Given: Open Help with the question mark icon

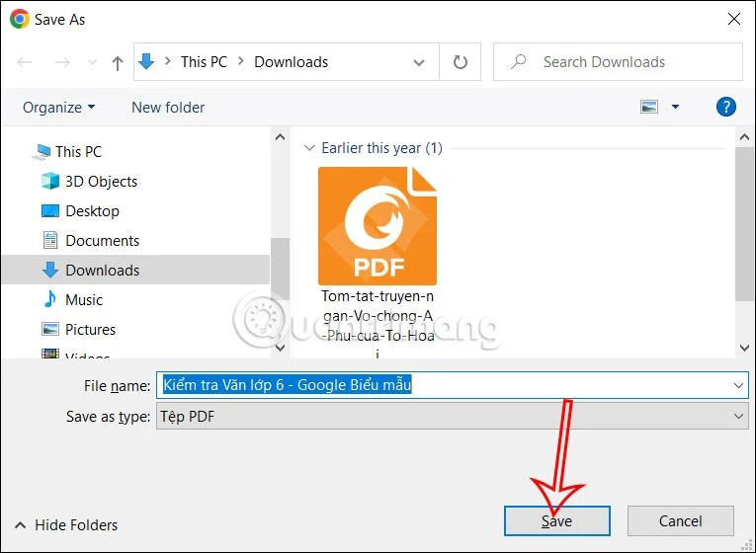Looking at the screenshot, I should point(726,107).
